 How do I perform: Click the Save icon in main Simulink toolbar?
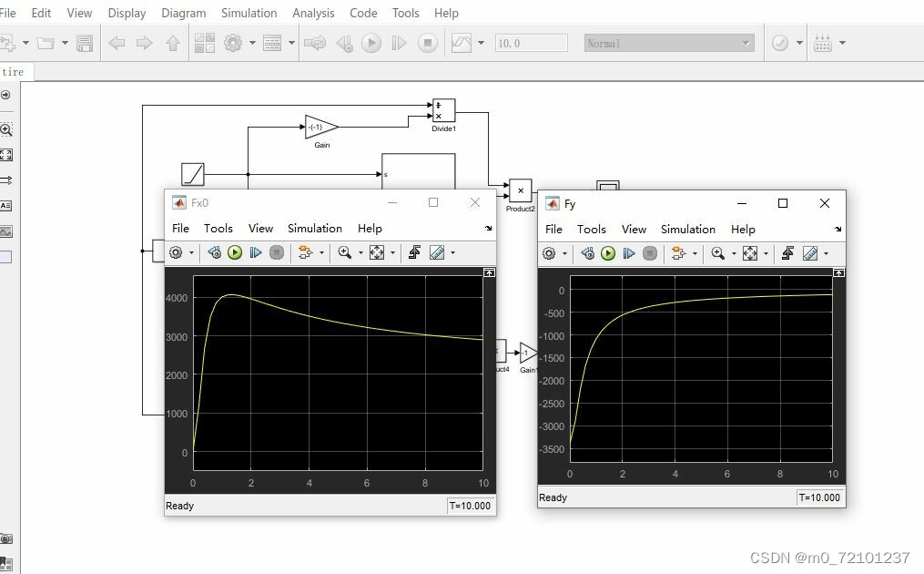click(x=85, y=43)
